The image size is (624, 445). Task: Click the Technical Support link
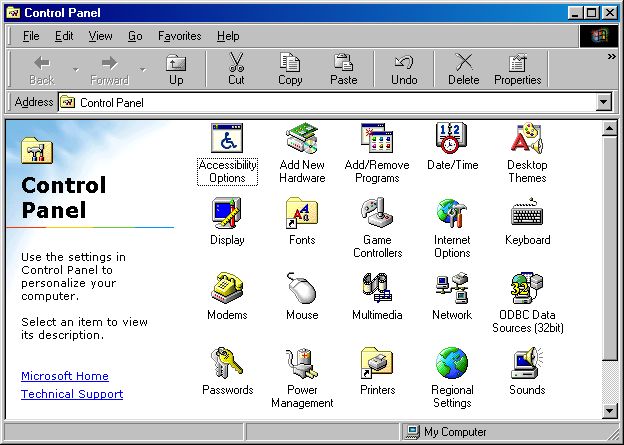pyautogui.click(x=72, y=394)
